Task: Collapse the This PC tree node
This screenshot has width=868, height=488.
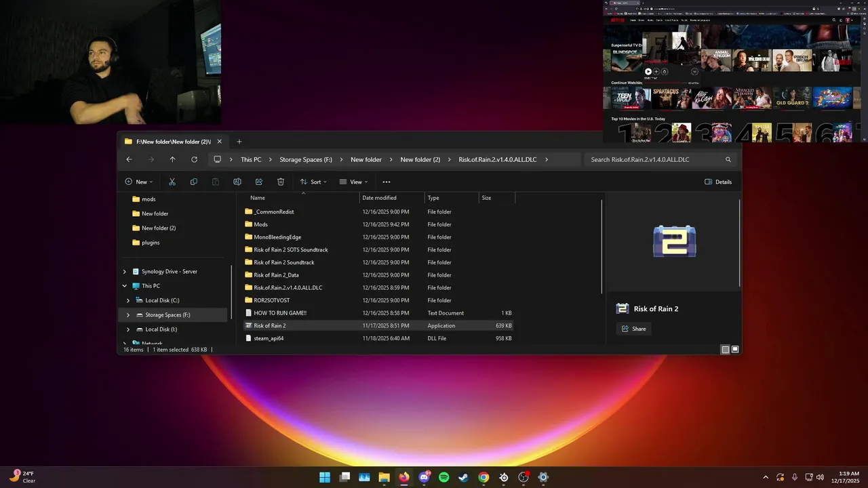Action: (x=124, y=286)
